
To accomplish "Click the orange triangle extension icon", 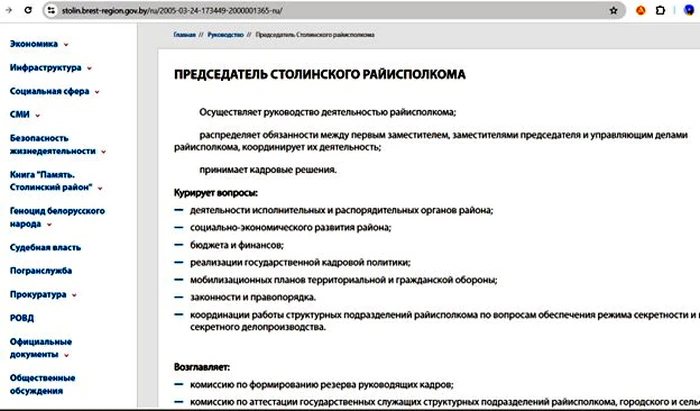I will pyautogui.click(x=641, y=9).
